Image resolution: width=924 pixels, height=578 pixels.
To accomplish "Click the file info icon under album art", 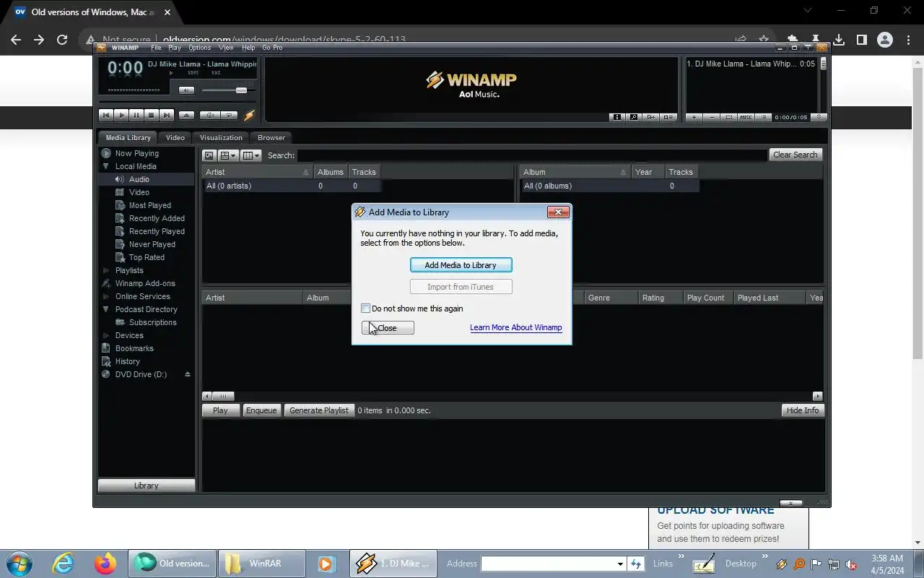I will [616, 117].
